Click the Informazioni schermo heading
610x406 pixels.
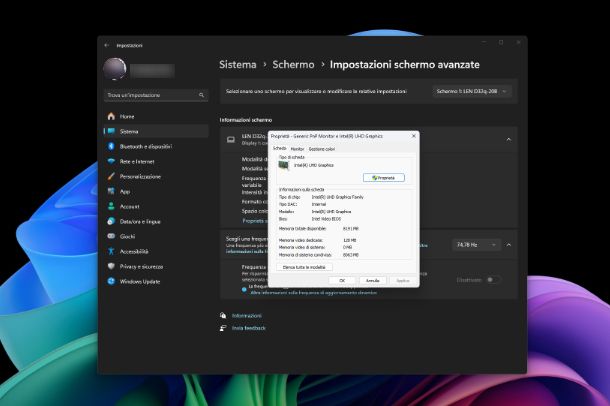[x=245, y=120]
